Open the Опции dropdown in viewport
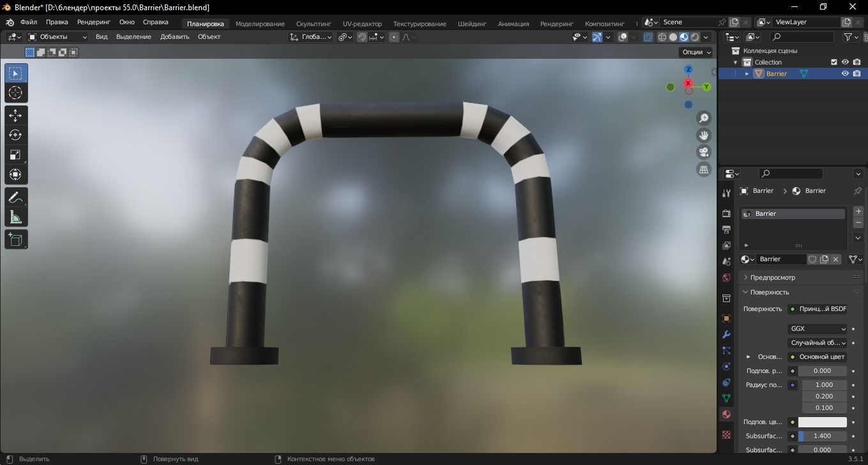The image size is (868, 465). [696, 52]
